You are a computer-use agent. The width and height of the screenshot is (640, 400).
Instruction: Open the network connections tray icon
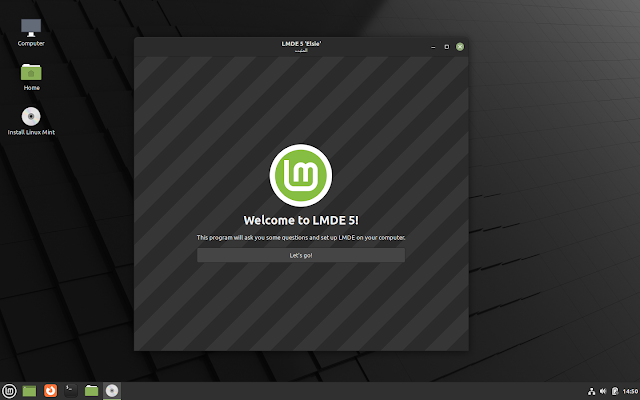591,391
